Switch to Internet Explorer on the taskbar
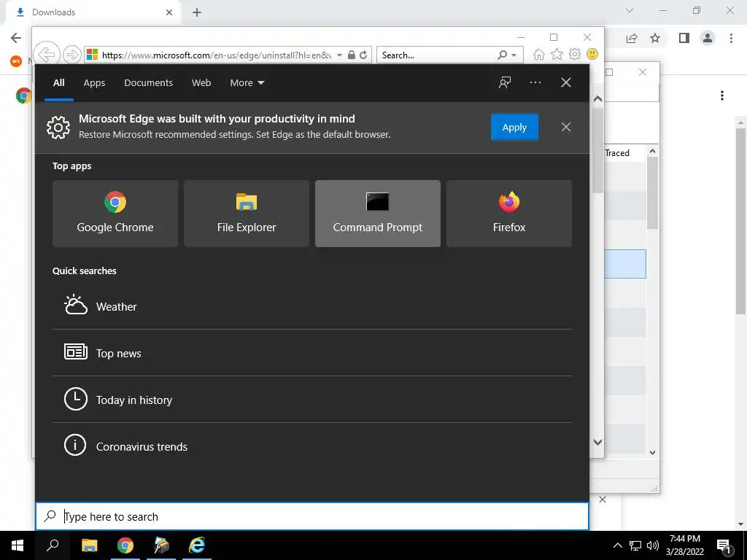 197,545
